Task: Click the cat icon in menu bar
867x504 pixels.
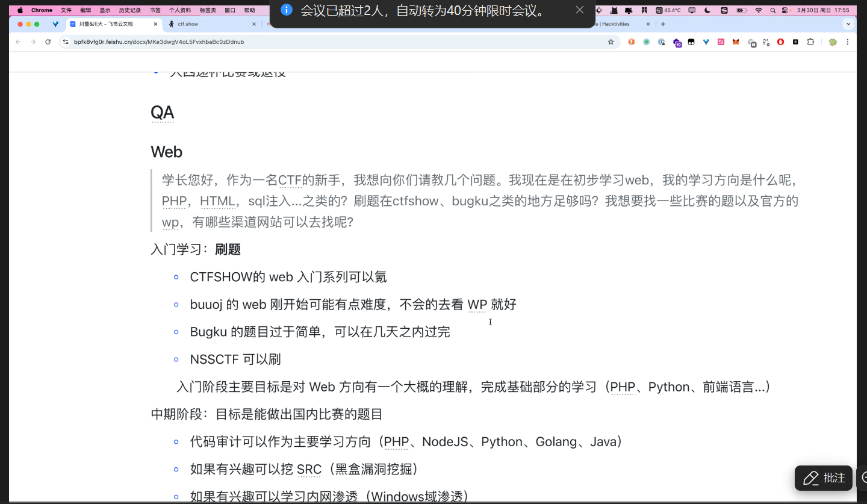Action: pos(614,10)
